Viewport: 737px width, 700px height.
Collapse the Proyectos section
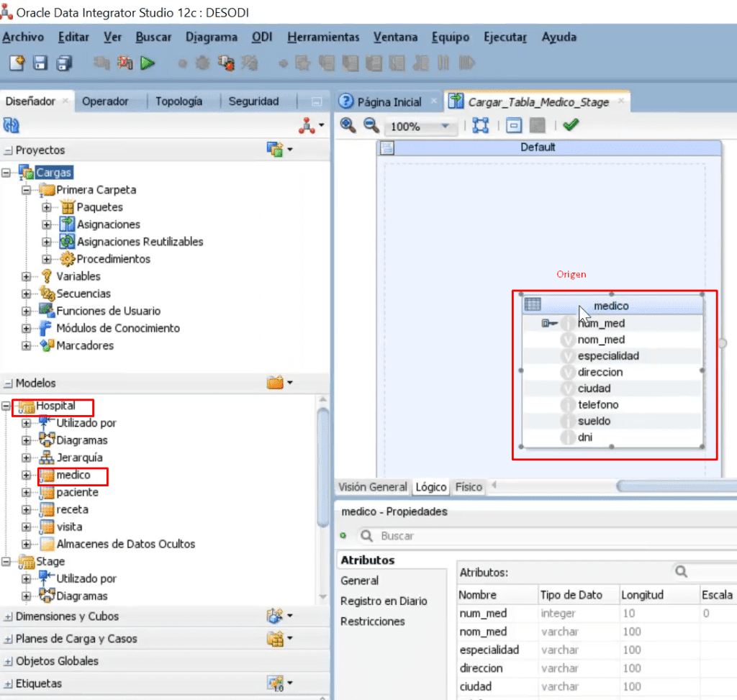[8, 150]
